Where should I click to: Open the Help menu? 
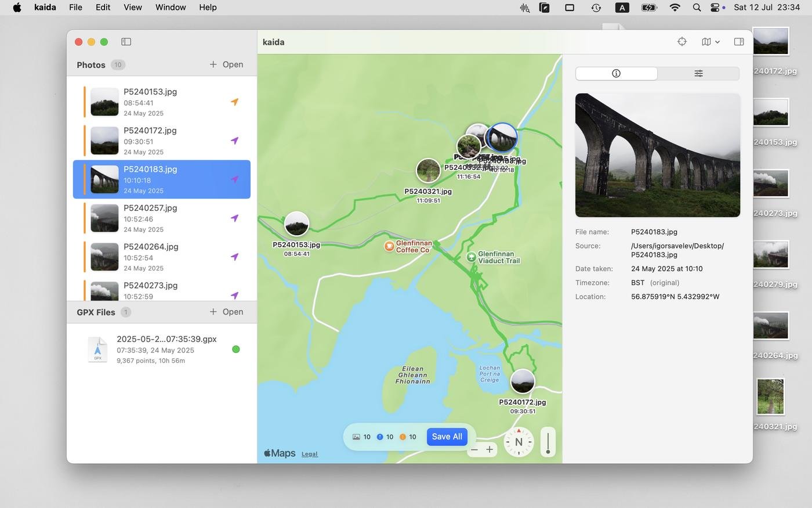tap(208, 8)
